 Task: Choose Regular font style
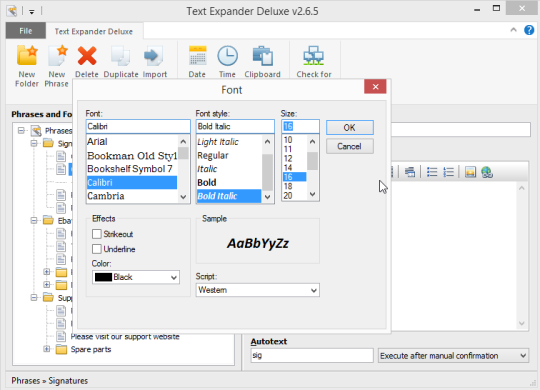tap(229, 156)
